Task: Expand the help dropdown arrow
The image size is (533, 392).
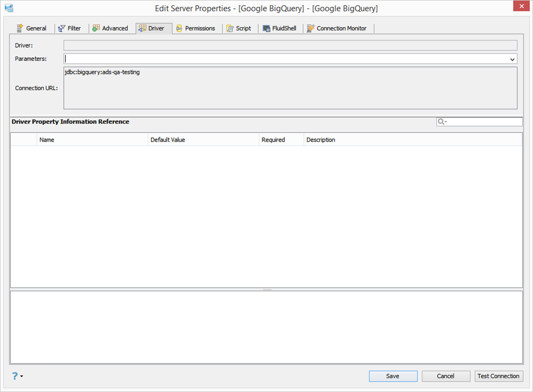Action: point(22,377)
